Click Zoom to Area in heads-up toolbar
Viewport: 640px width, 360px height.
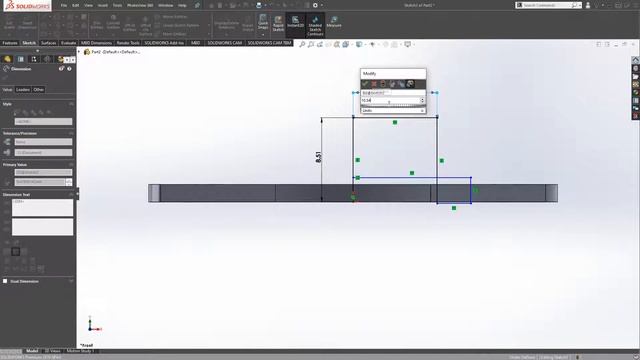[311, 44]
